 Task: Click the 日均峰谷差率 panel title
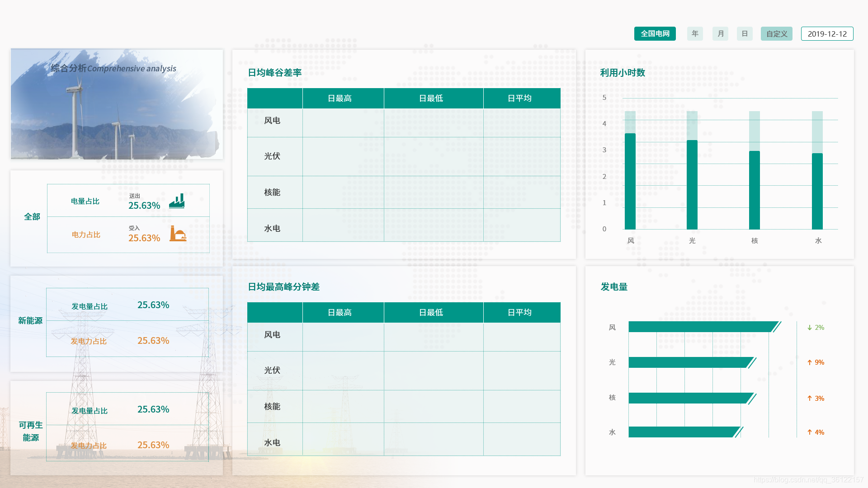click(275, 73)
